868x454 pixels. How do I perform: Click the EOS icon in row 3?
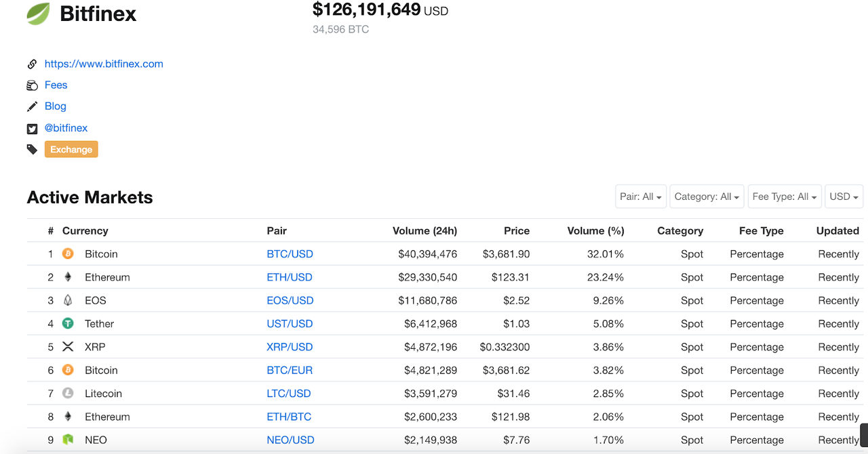click(x=68, y=300)
